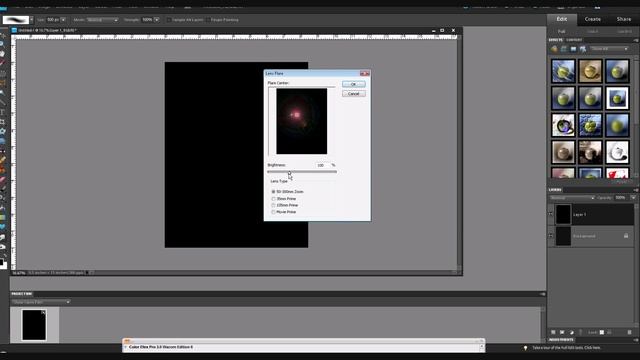Switch to Guided edit mode
640x360 pixels.
624,31
